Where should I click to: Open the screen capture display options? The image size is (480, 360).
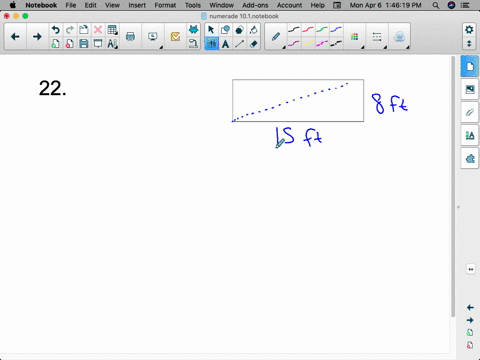point(153,37)
